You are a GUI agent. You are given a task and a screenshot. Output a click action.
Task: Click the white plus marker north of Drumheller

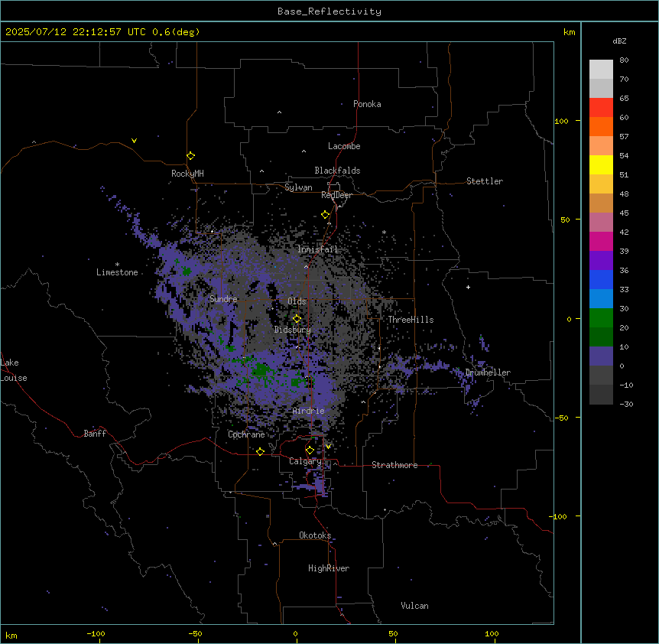[468, 287]
